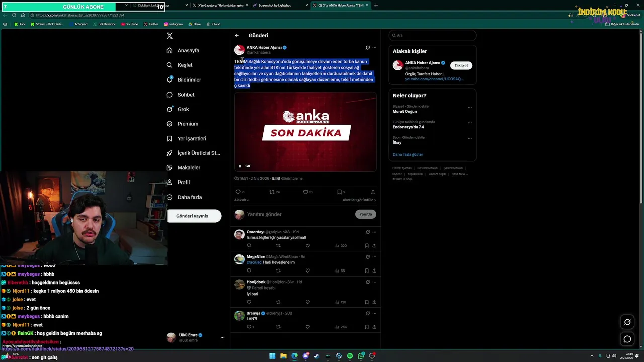Bookmark MegaNice's reply
This screenshot has width=644, height=362.
pyautogui.click(x=367, y=270)
